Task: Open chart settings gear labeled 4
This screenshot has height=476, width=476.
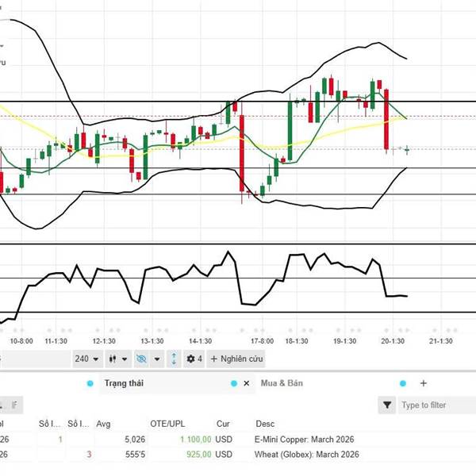Action: point(194,359)
